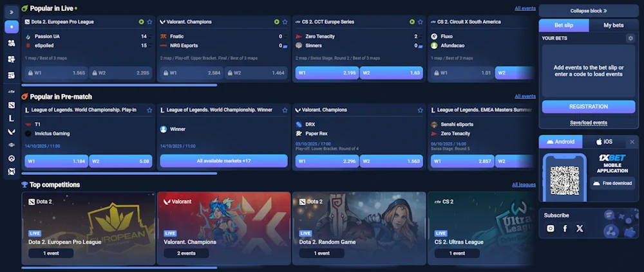The width and height of the screenshot is (644, 272).
Task: Open bet slip settings gear
Action: point(630,38)
